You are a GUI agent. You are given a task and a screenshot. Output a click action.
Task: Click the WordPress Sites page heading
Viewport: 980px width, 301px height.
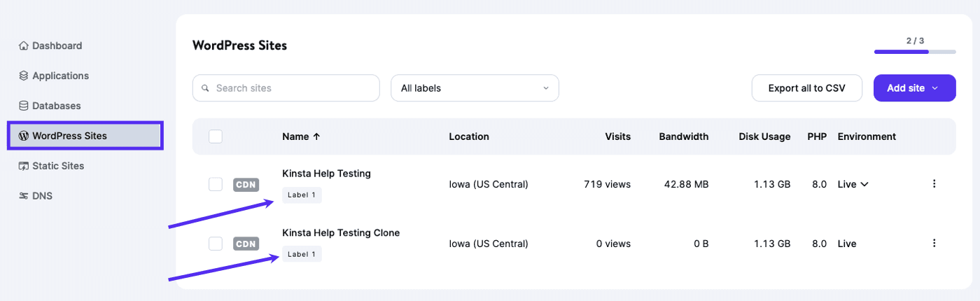point(239,45)
